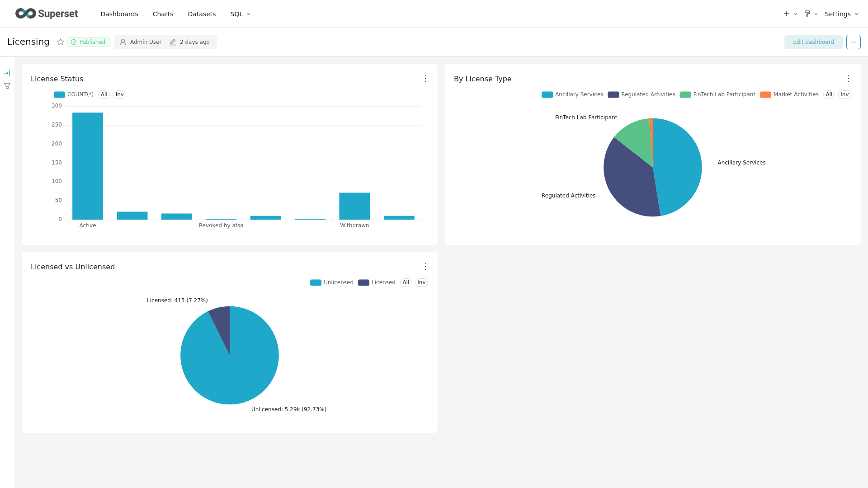Image resolution: width=868 pixels, height=488 pixels.
Task: Open the SQL dropdown menu
Action: pos(240,14)
